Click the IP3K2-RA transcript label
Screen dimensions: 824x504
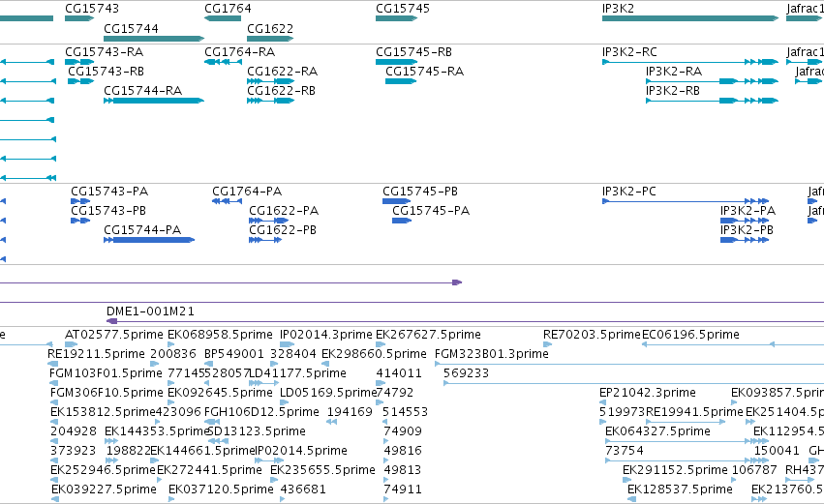coord(674,72)
